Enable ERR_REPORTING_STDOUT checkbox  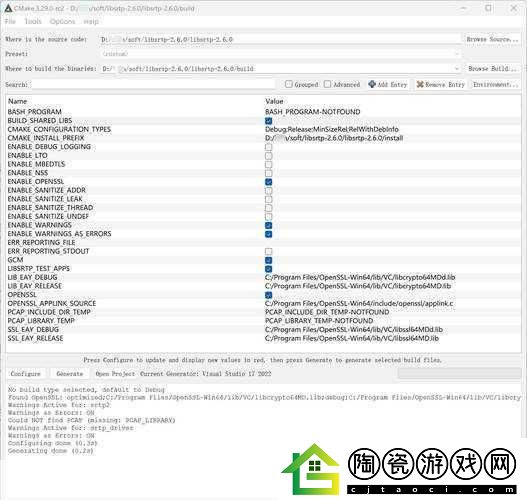(268, 251)
